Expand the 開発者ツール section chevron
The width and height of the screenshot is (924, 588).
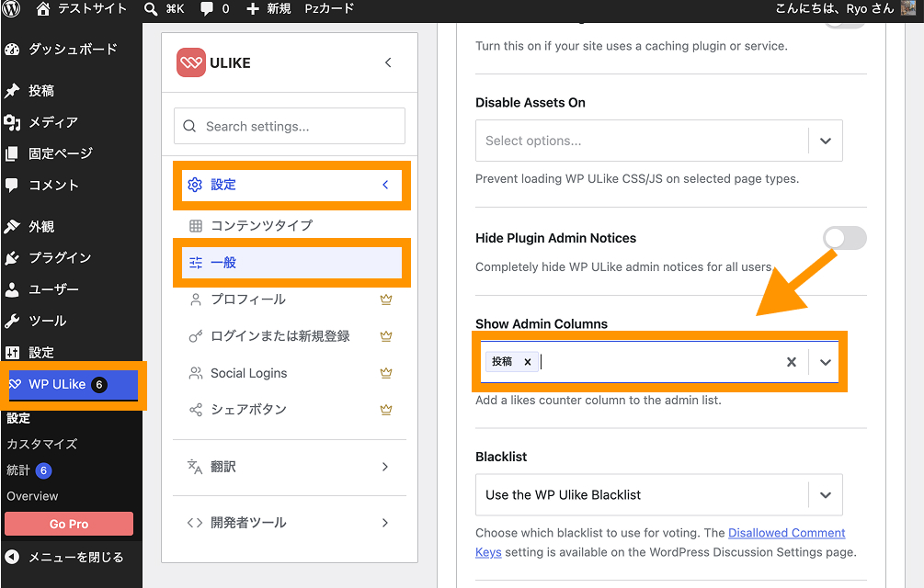pyautogui.click(x=385, y=523)
